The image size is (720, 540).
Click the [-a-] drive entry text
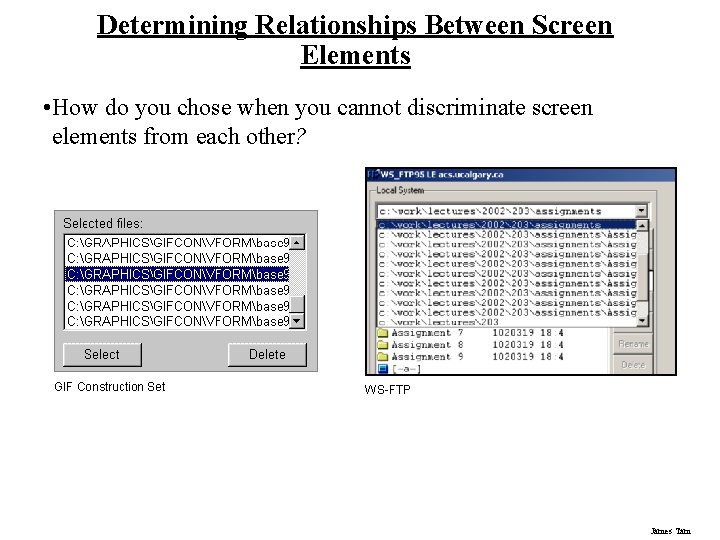pyautogui.click(x=406, y=369)
